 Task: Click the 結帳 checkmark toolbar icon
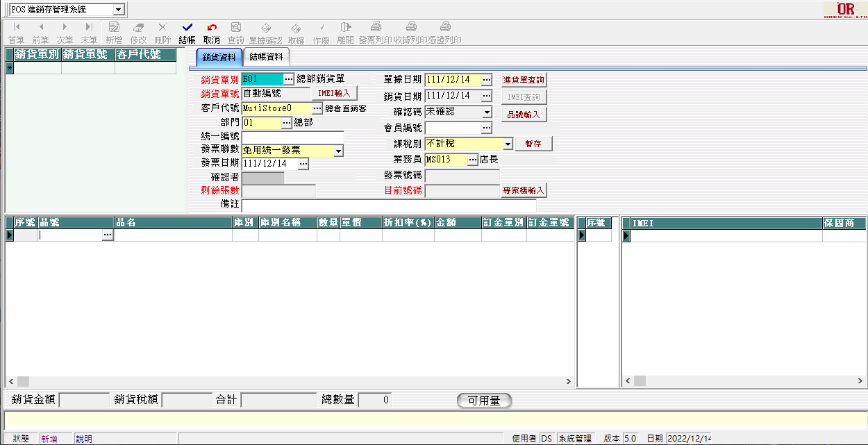pyautogui.click(x=187, y=28)
